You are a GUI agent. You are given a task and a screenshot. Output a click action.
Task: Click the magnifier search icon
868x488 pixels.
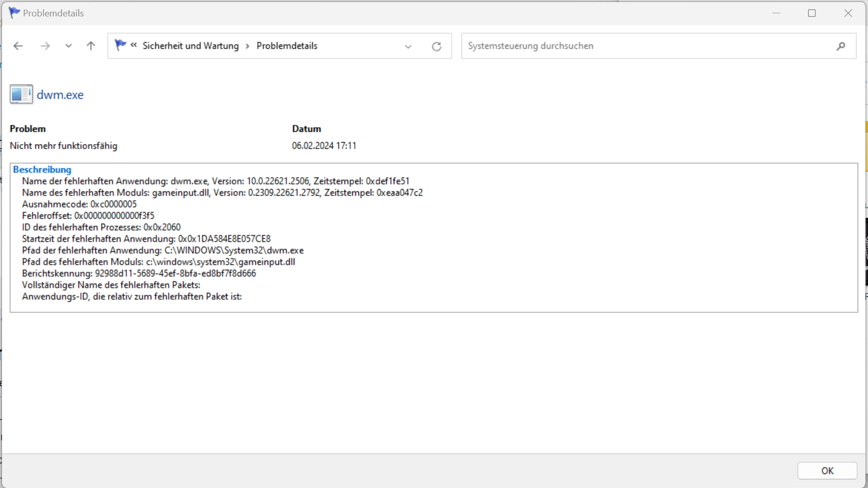pyautogui.click(x=841, y=46)
